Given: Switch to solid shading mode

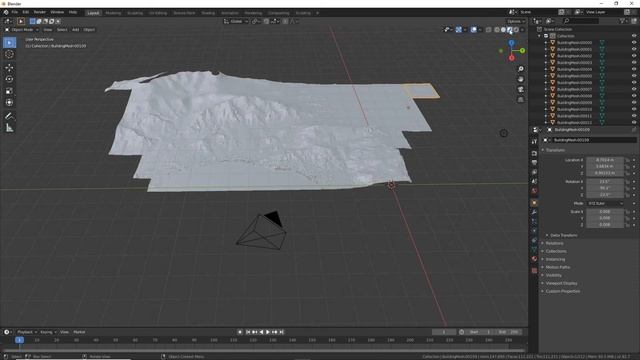Looking at the screenshot, I should pyautogui.click(x=503, y=30).
